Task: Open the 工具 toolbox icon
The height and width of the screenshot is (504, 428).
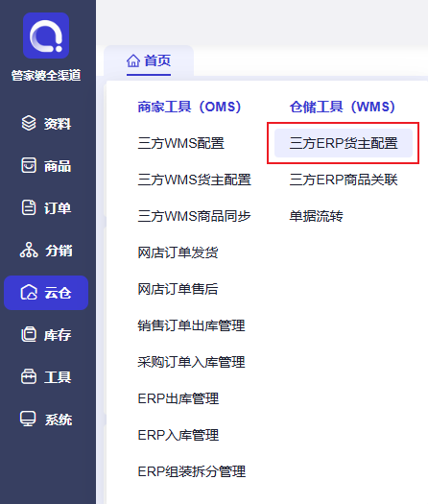Action: (x=29, y=376)
